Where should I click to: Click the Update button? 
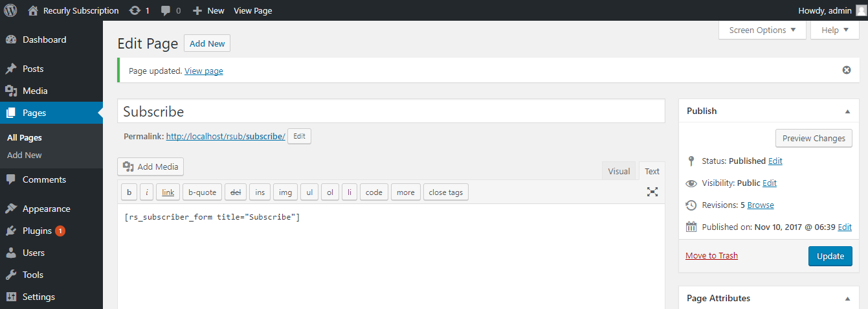click(x=830, y=256)
